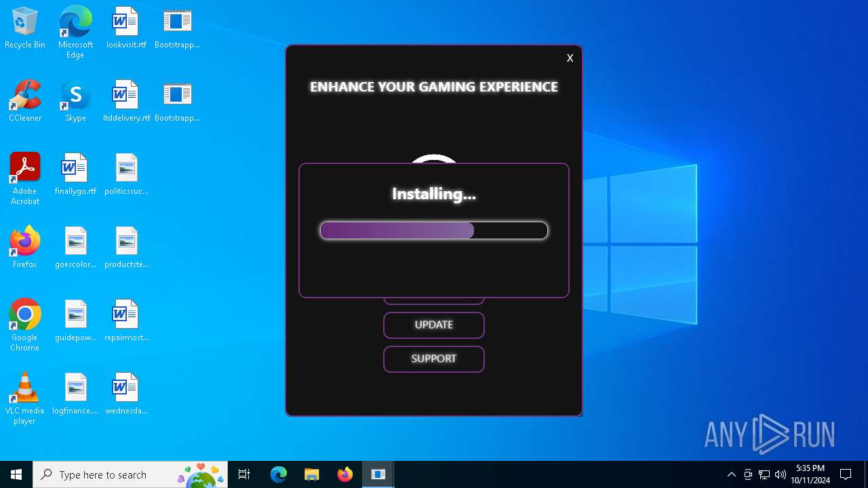This screenshot has height=488, width=868.
Task: Select the lookvisit.rtf desktop file
Action: (x=126, y=28)
